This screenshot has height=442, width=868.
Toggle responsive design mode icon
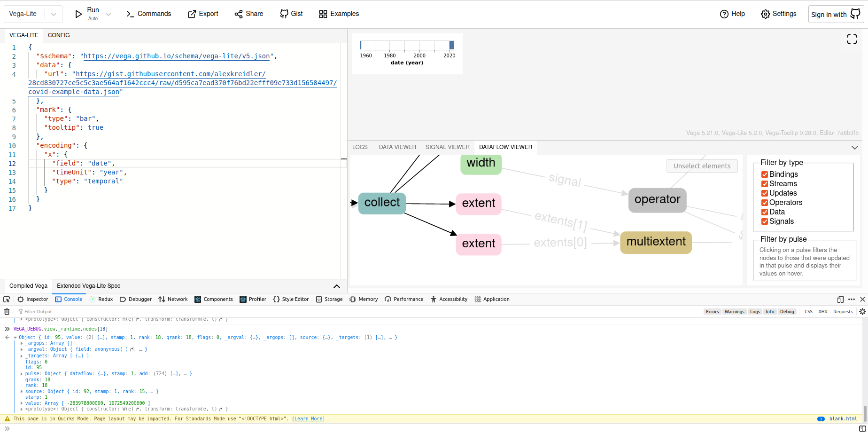click(840, 300)
